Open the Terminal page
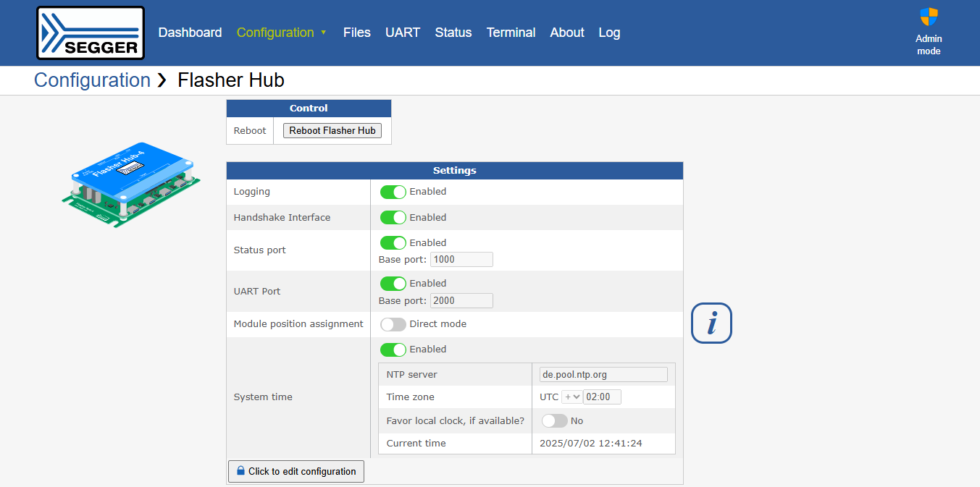The height and width of the screenshot is (487, 980). click(x=511, y=33)
